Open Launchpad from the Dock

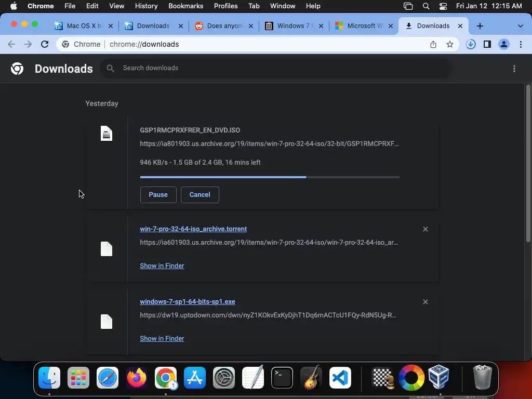[x=78, y=377]
